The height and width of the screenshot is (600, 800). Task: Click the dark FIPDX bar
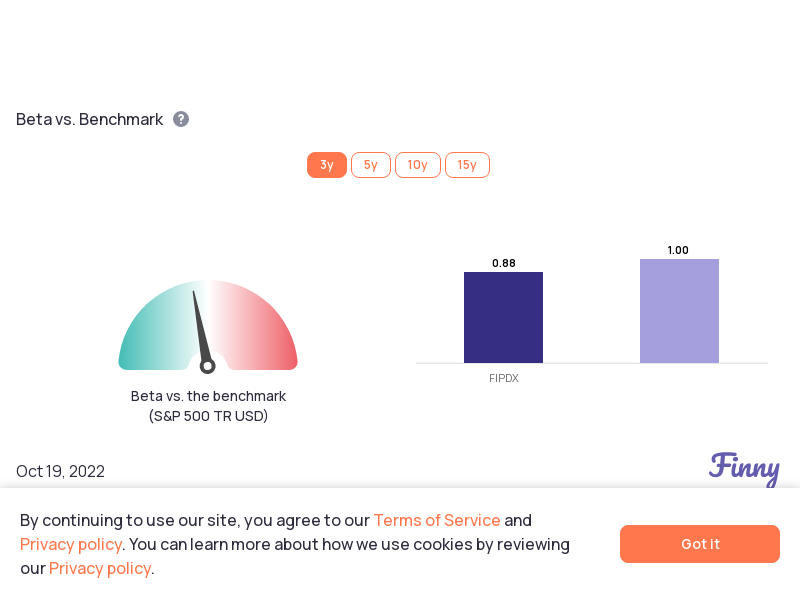(503, 317)
